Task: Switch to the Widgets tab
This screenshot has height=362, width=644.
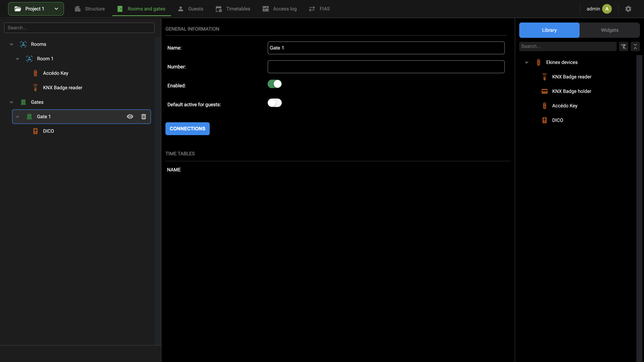Action: point(610,30)
